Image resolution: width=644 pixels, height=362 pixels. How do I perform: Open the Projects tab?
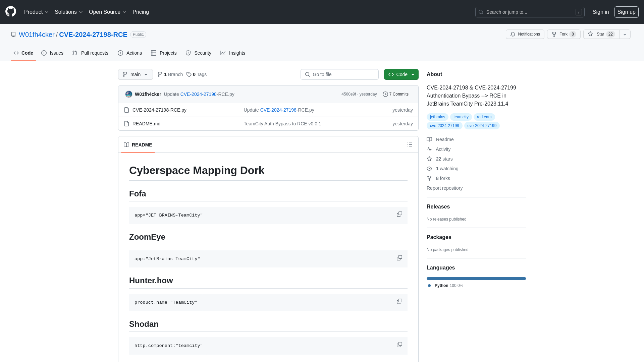[164, 53]
